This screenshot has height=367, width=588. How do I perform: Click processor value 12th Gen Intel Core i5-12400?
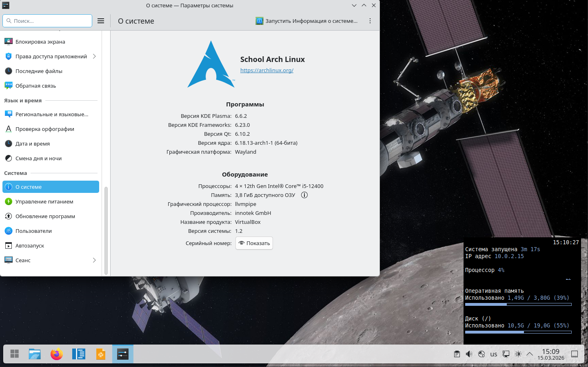pos(279,186)
